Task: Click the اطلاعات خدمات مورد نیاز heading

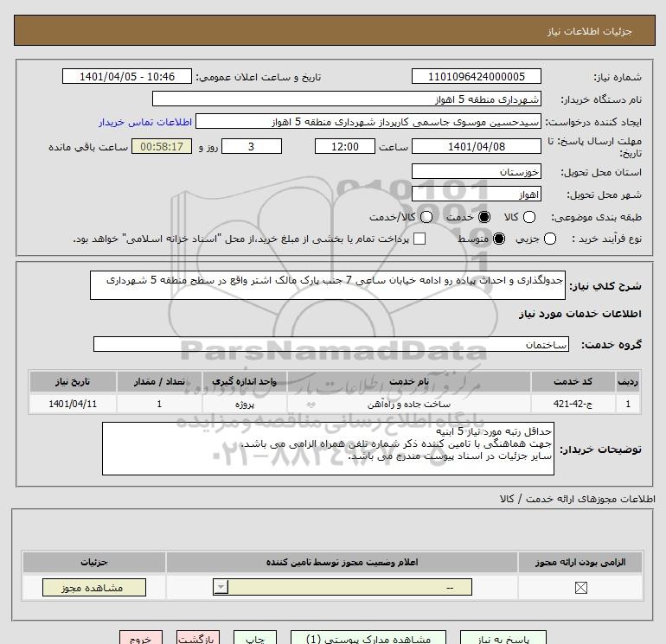Action: (580, 314)
